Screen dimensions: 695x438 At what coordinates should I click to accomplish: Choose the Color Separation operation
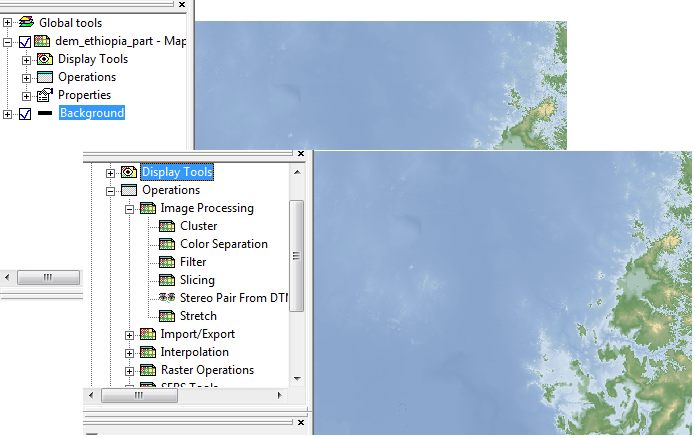(224, 244)
